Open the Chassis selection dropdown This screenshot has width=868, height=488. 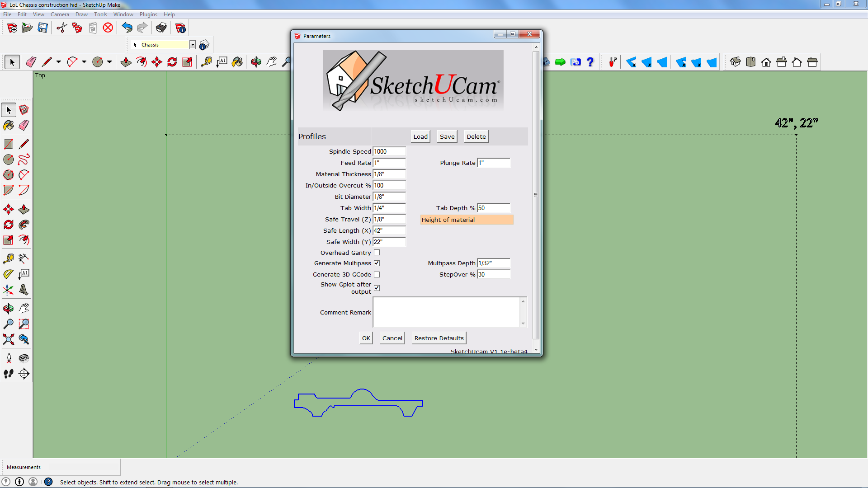(x=193, y=45)
